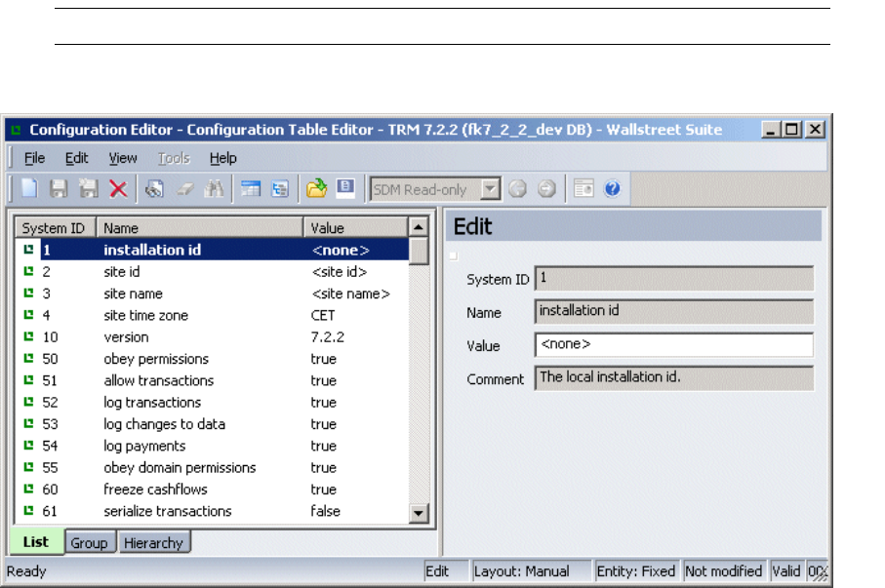Click the New document toolbar icon
This screenshot has height=588, width=885.
(x=29, y=188)
